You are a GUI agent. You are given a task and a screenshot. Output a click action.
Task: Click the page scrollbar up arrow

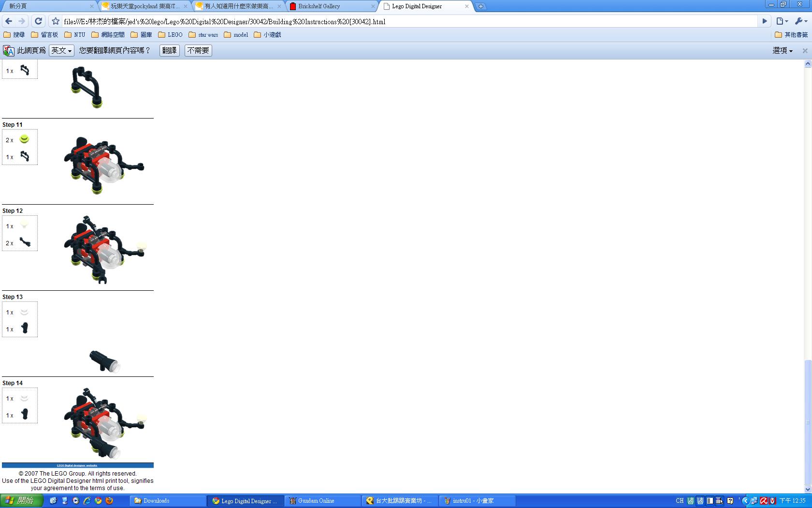tap(808, 64)
